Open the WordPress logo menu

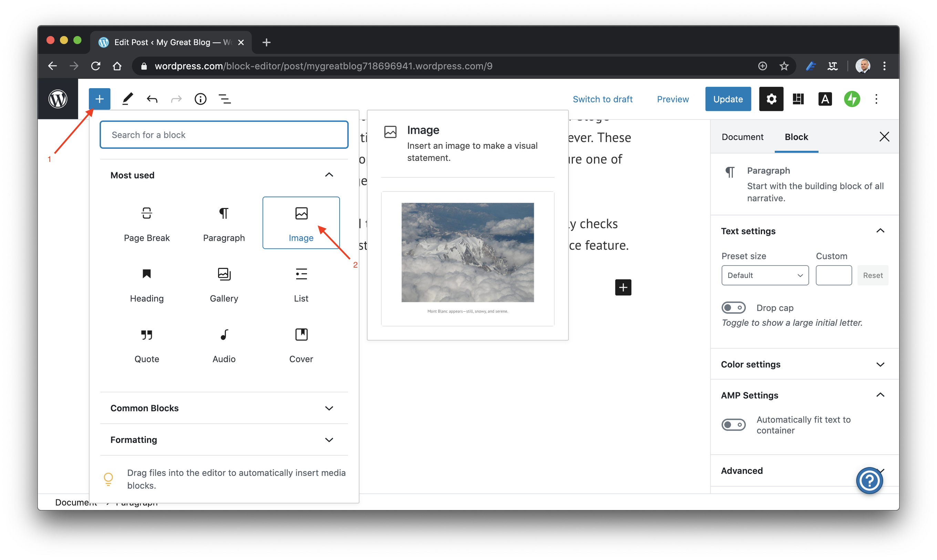(58, 99)
